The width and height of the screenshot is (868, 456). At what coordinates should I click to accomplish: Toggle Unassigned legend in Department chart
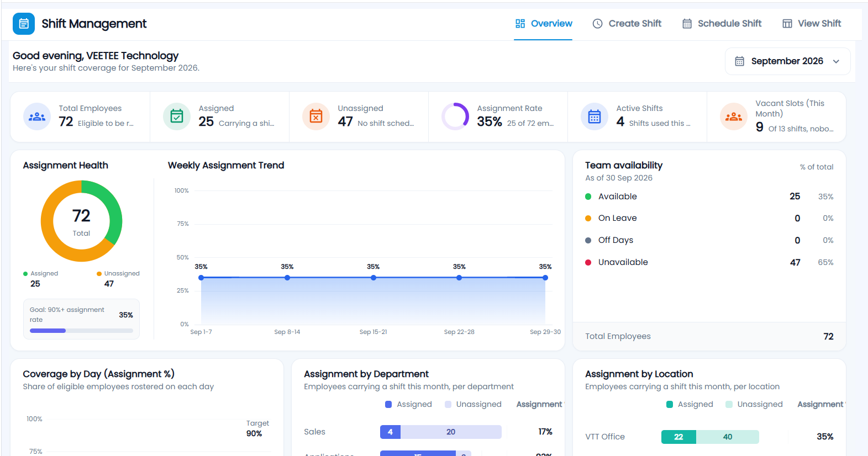tap(473, 404)
